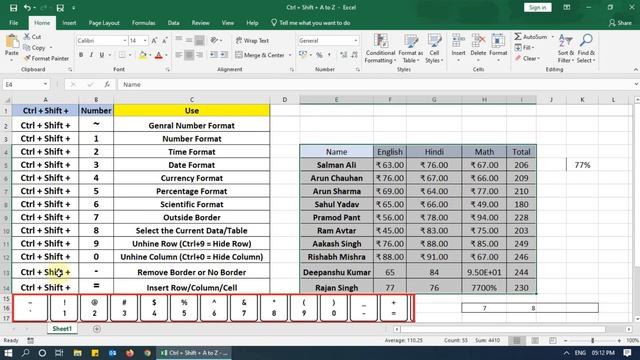Click the Save icon in the title bar
Viewport: 640px width, 360px height.
tap(13, 8)
